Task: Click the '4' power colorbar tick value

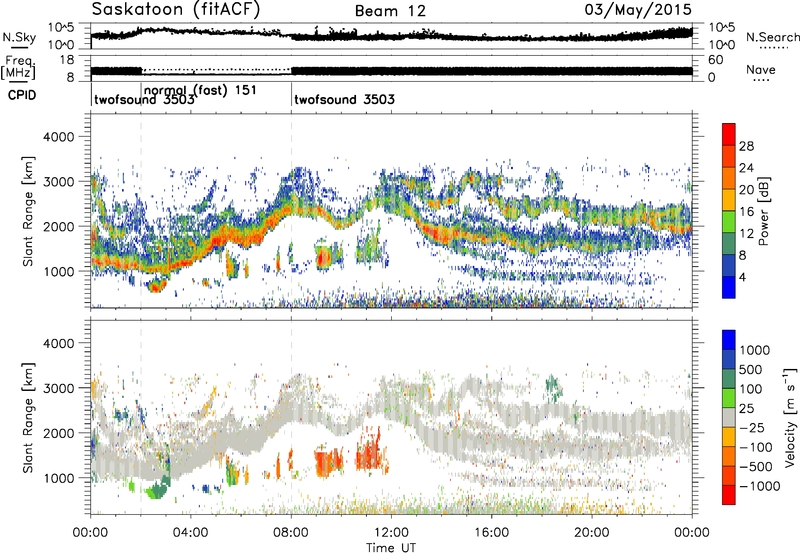Action: pos(742,277)
